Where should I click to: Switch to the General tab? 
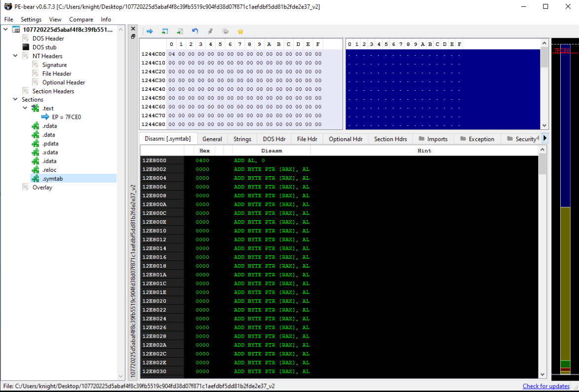click(212, 139)
